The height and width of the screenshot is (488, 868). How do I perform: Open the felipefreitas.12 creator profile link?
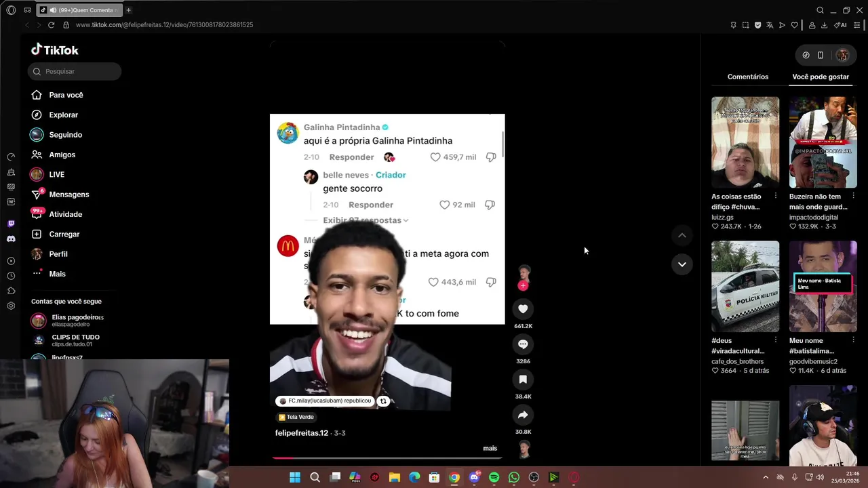(302, 433)
